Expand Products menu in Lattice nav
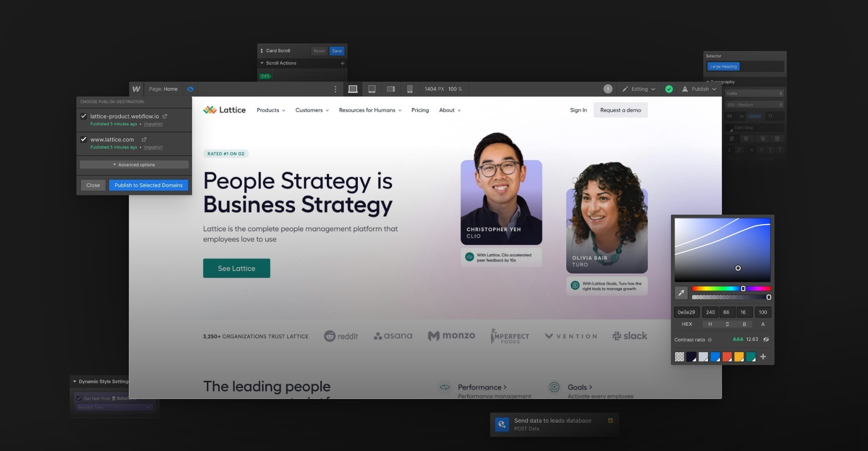Screen dimensions: 868x451 (x=271, y=110)
